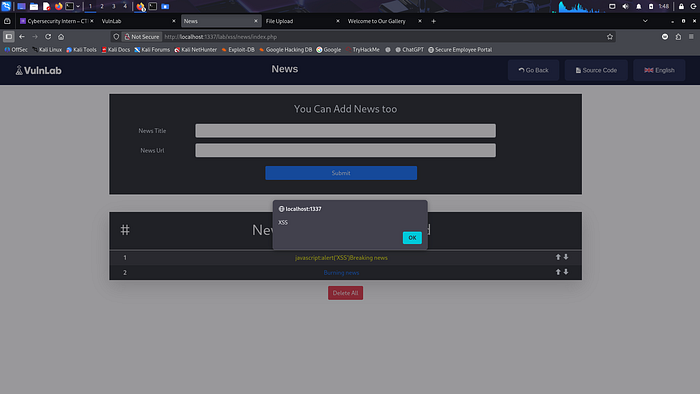Viewport: 700px width, 394px height.
Task: Launch Firefox from the panel launcher
Action: point(58,6)
